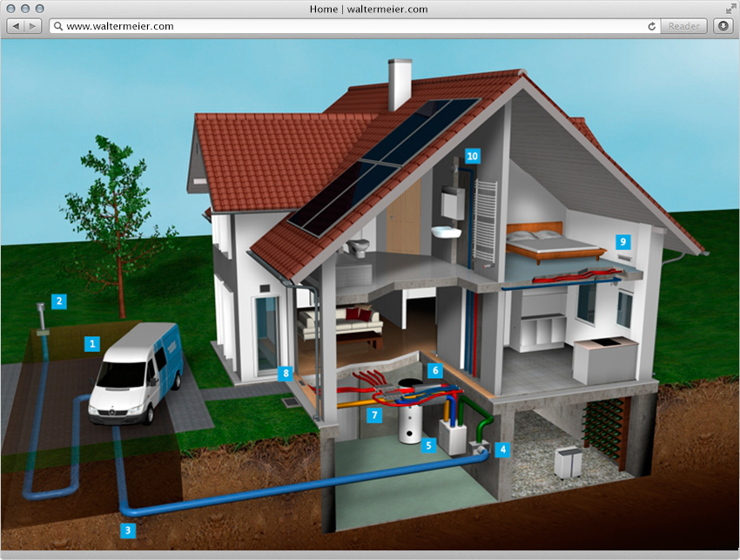Select hotspot marker 4 in the basement
Screen dimensions: 740x560
pyautogui.click(x=502, y=449)
